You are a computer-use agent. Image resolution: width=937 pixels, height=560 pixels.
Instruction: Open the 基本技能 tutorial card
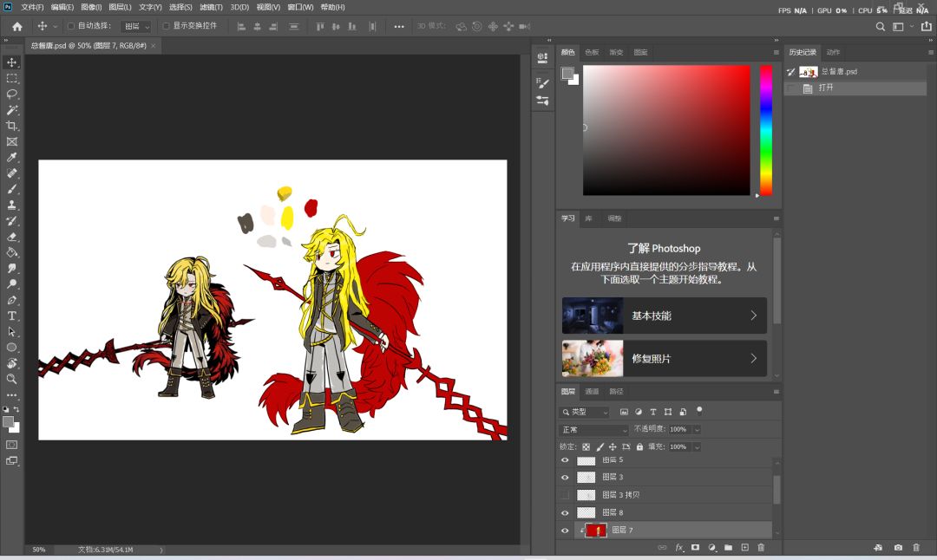[x=665, y=316]
